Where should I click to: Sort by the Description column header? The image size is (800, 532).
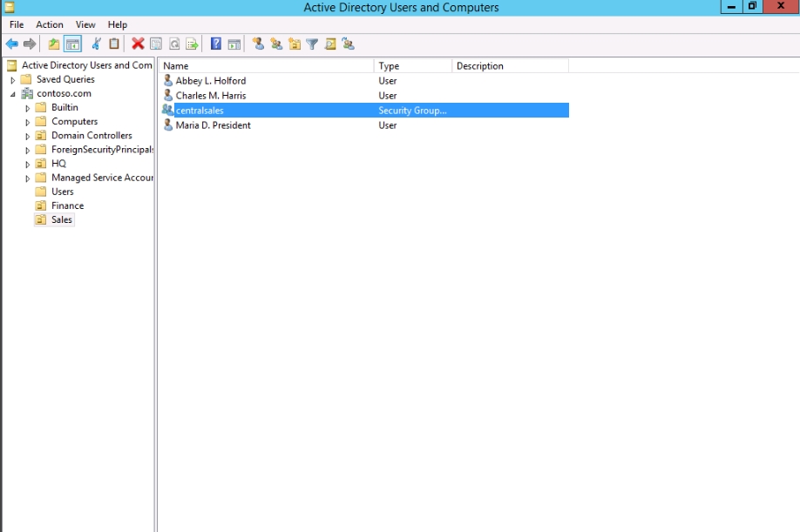tap(510, 65)
